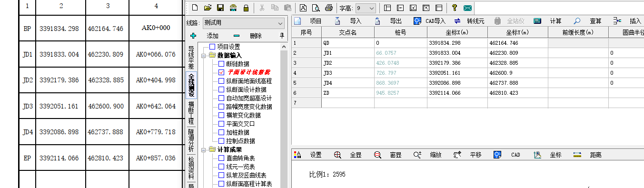The image size is (644, 188).
Task: Switch to the 横断工程 vertical tab
Action: pos(190,113)
